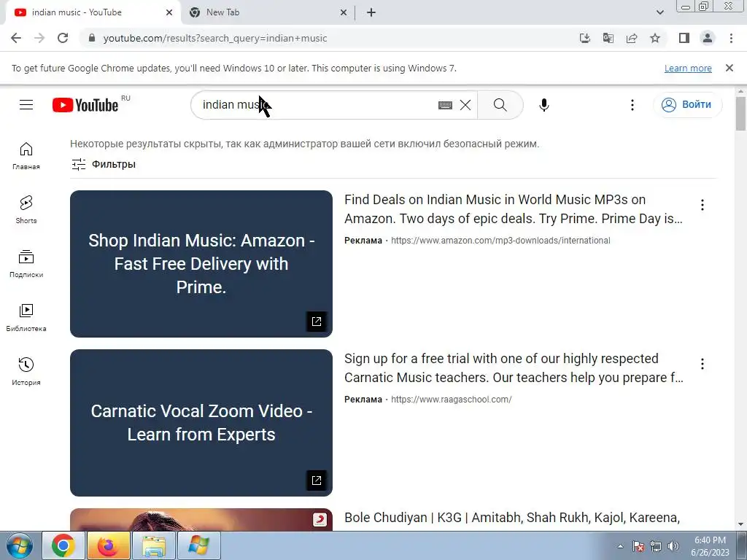Open YouTube settings three-dot menu
This screenshot has height=560, width=747.
point(632,105)
